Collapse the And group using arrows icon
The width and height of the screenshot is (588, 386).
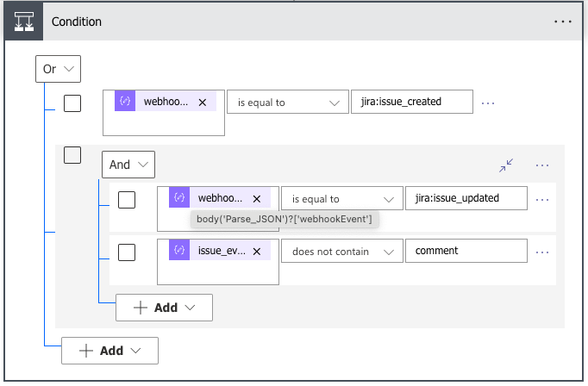click(506, 165)
